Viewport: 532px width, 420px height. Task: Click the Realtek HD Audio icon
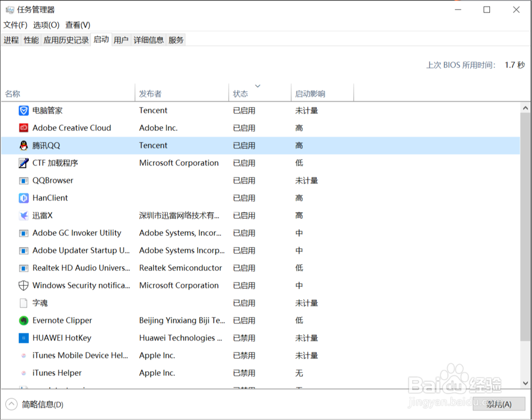[x=23, y=268]
